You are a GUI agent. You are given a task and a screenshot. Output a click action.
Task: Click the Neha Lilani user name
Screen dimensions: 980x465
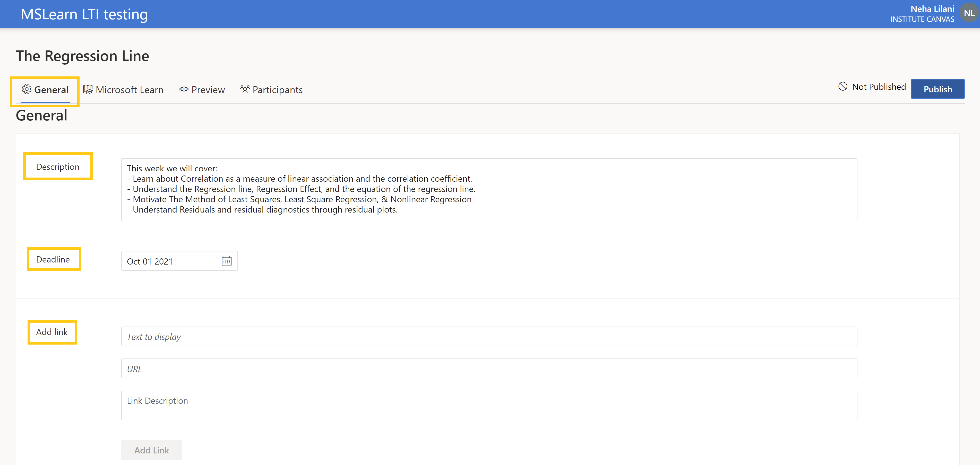click(932, 8)
